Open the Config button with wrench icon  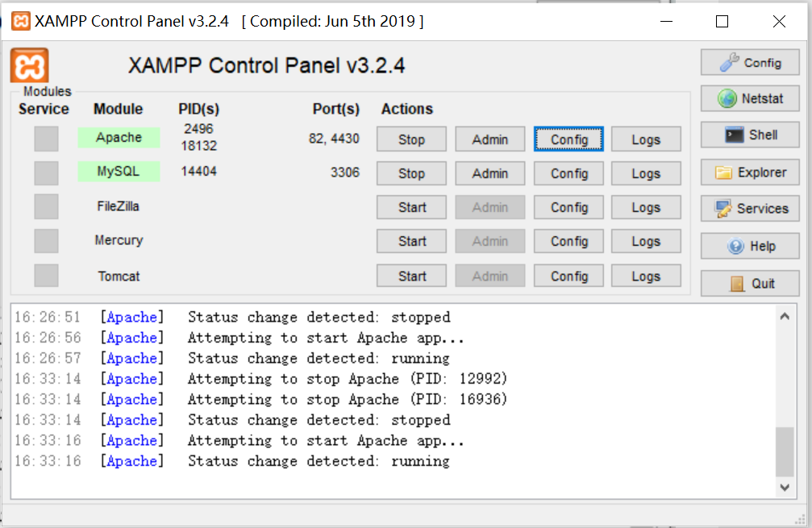750,63
